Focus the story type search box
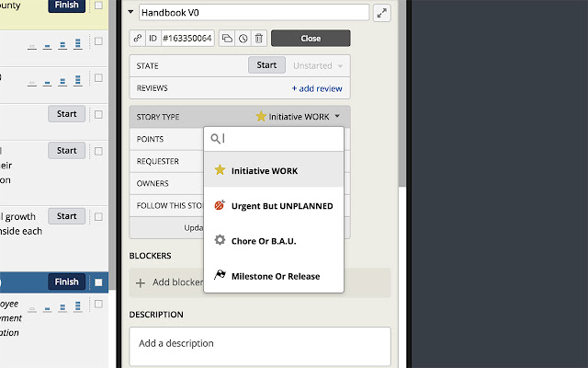The height and width of the screenshot is (368, 588). pos(274,139)
